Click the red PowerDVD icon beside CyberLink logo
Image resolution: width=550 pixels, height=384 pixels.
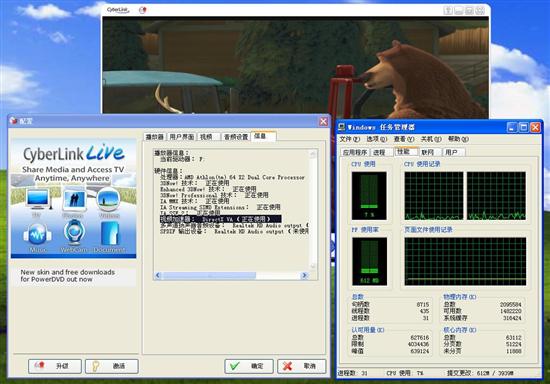[x=142, y=10]
